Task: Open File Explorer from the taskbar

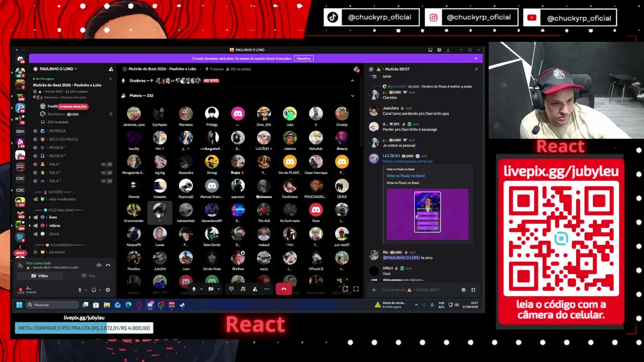Action: [x=107, y=305]
